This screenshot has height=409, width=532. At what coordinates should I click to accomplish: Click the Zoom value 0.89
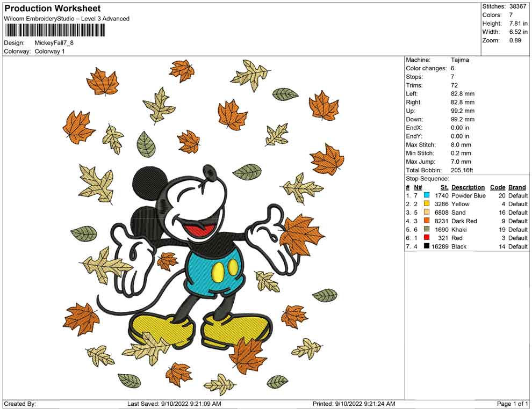tap(515, 40)
